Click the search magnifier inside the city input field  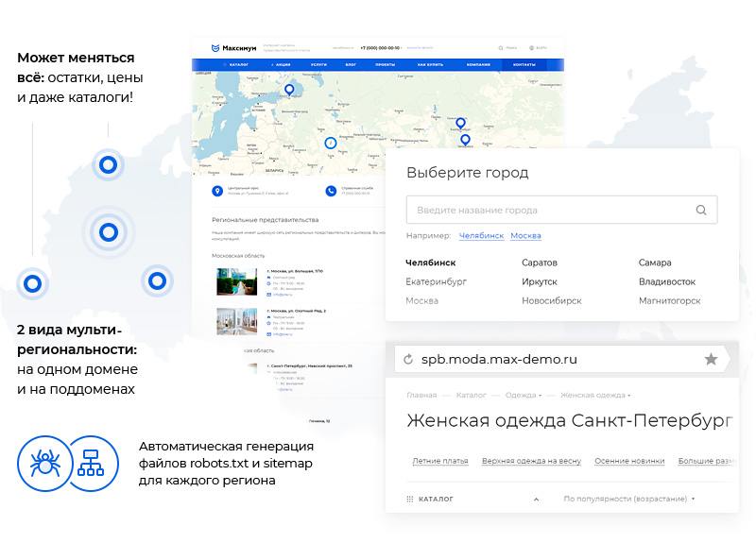click(x=700, y=210)
